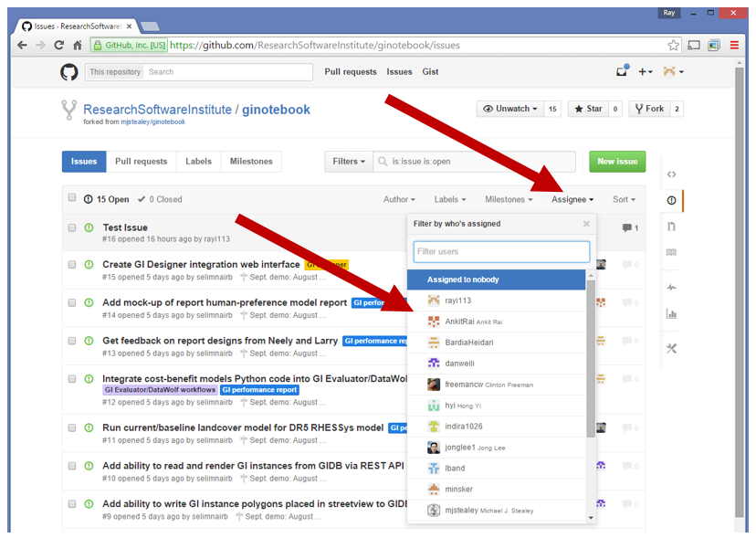Check the Create GI Designer integration issue checkbox
This screenshot has width=756, height=538.
coord(72,264)
